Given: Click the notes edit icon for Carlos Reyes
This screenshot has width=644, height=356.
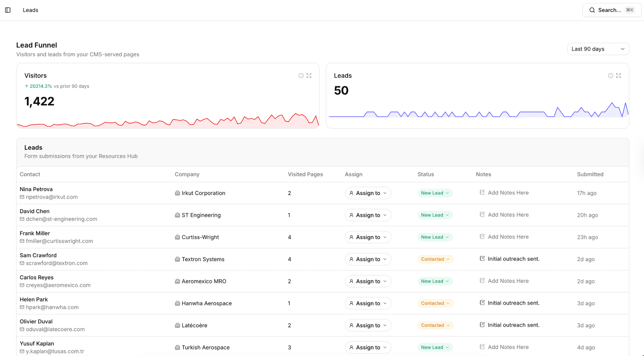Looking at the screenshot, I should (x=482, y=280).
